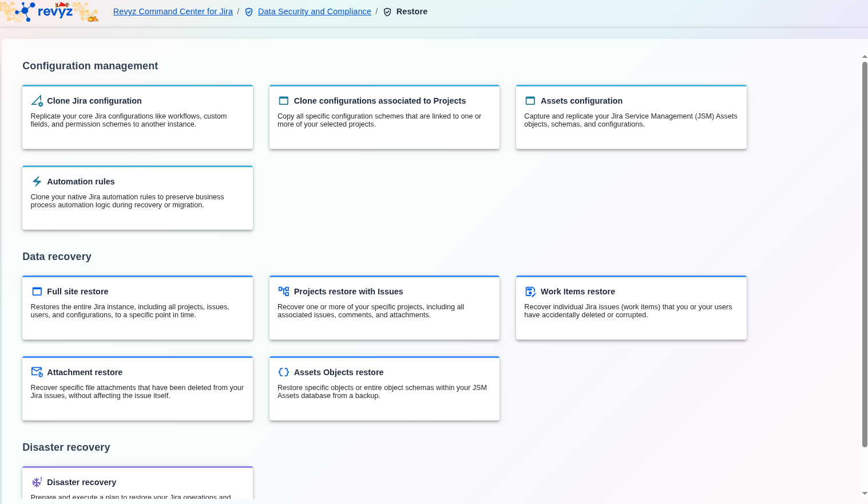Open Clone configurations associated to Projects card
Screen dimensions: 868x504
[x=379, y=101]
